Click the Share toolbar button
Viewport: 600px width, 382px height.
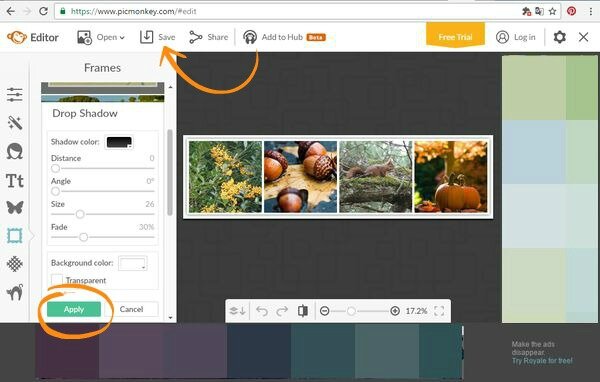(209, 37)
